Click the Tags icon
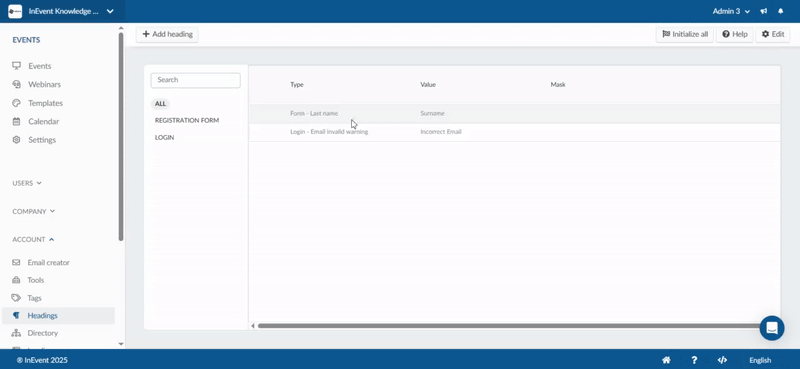This screenshot has height=369, width=800. pyautogui.click(x=16, y=298)
